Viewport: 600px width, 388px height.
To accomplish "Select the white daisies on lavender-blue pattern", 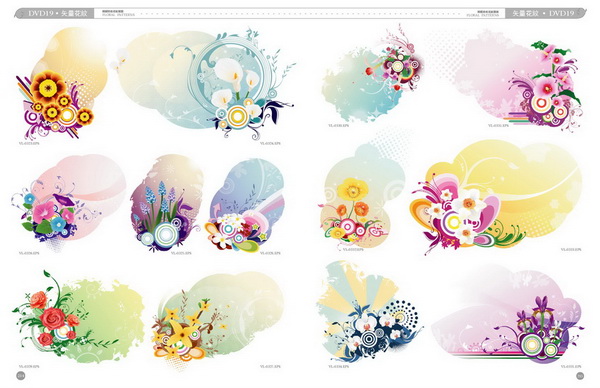I will click(x=245, y=205).
